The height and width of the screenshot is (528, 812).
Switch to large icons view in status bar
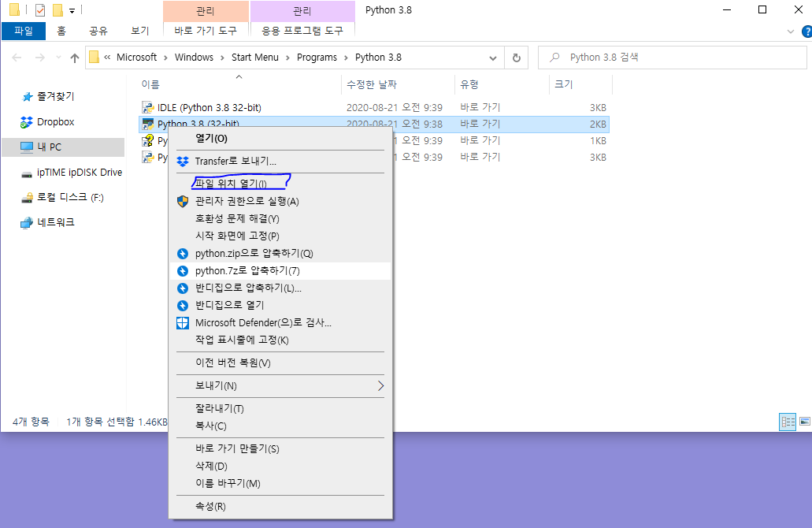(804, 422)
